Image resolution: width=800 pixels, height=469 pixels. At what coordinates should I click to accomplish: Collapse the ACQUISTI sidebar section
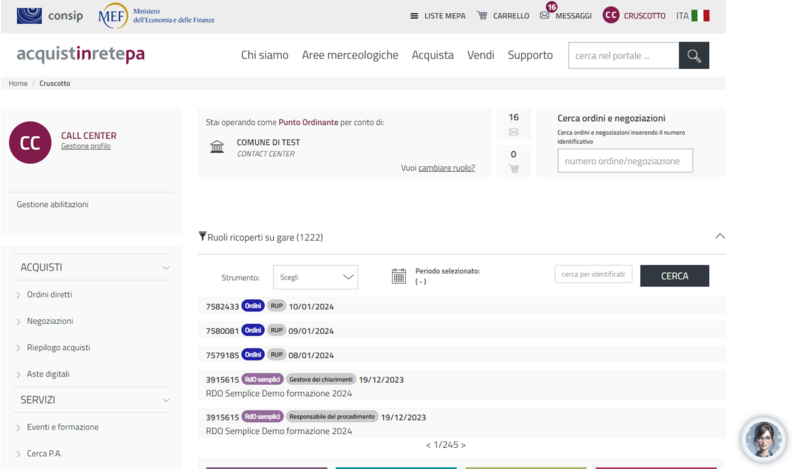click(x=166, y=268)
